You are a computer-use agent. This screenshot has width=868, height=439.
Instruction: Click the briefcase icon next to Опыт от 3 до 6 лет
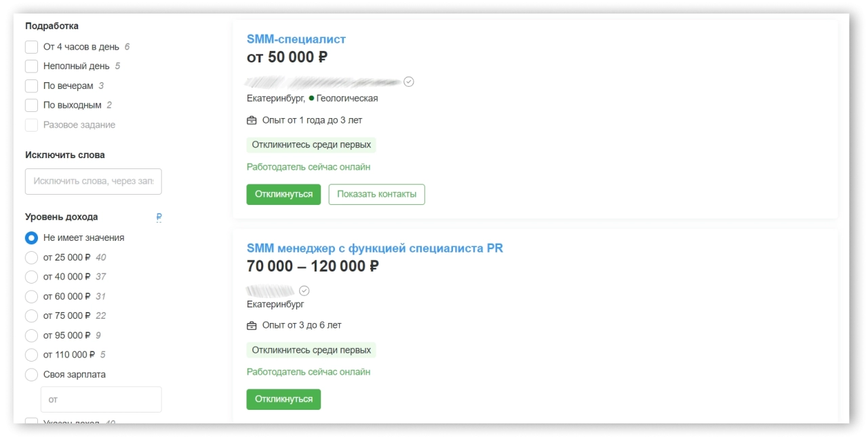coord(251,325)
